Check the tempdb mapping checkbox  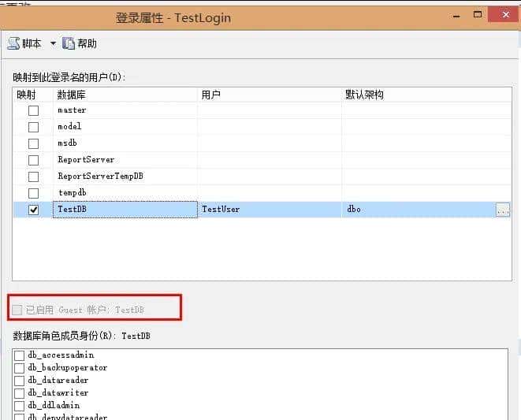[34, 193]
